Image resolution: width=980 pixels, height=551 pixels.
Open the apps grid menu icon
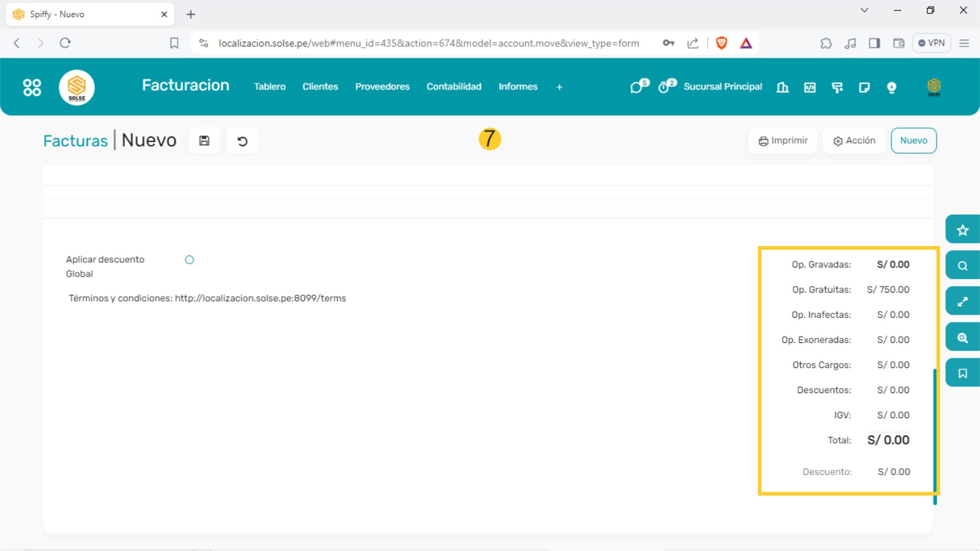coord(32,88)
